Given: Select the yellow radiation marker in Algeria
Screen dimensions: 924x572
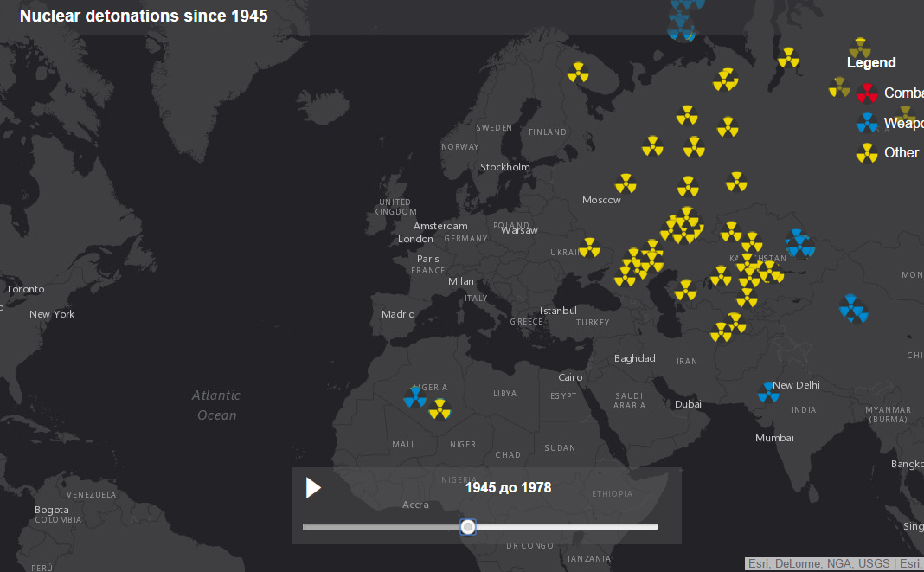Looking at the screenshot, I should (440, 408).
